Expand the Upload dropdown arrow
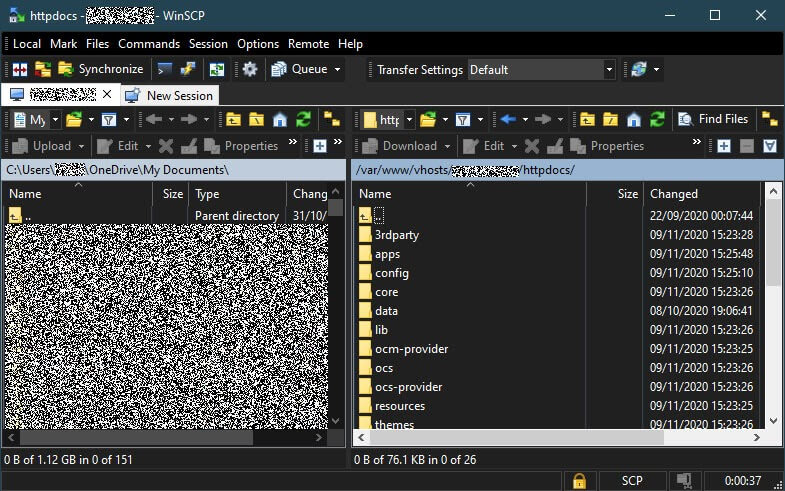The height and width of the screenshot is (491, 785). [x=81, y=146]
